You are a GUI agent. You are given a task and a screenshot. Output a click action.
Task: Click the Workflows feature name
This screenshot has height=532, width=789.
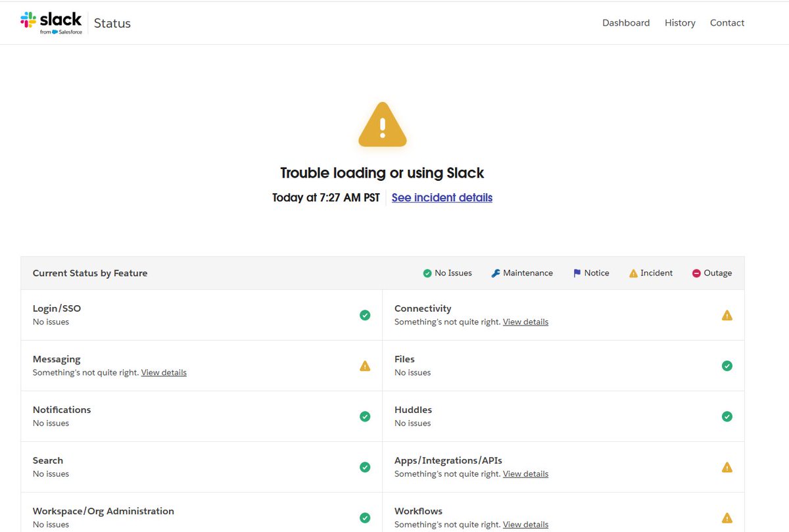(x=418, y=511)
